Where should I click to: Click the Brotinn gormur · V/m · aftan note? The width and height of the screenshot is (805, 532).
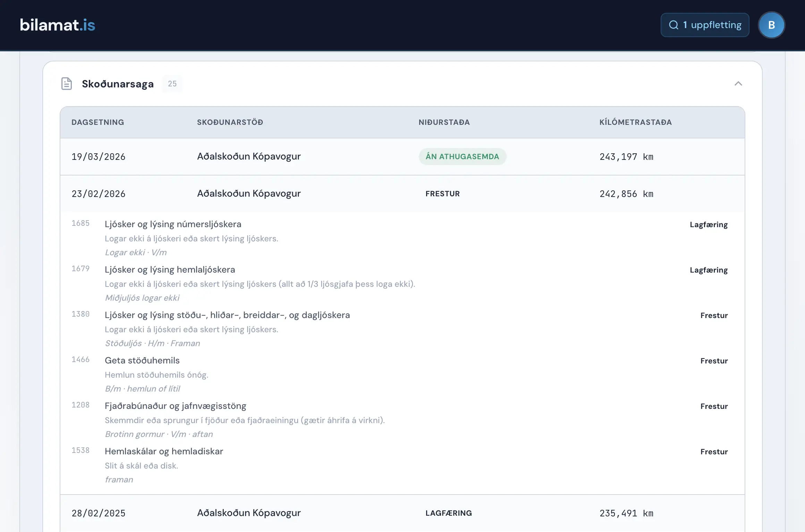tap(159, 434)
